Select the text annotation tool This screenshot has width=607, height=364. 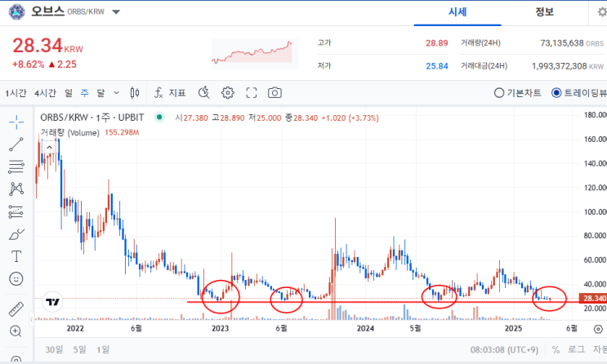16,256
